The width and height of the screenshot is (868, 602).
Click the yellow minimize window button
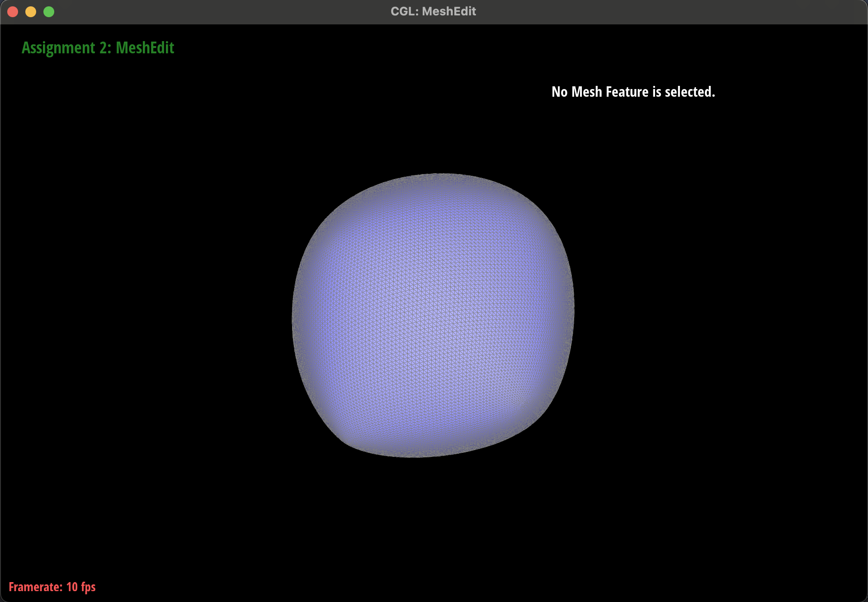(x=31, y=12)
